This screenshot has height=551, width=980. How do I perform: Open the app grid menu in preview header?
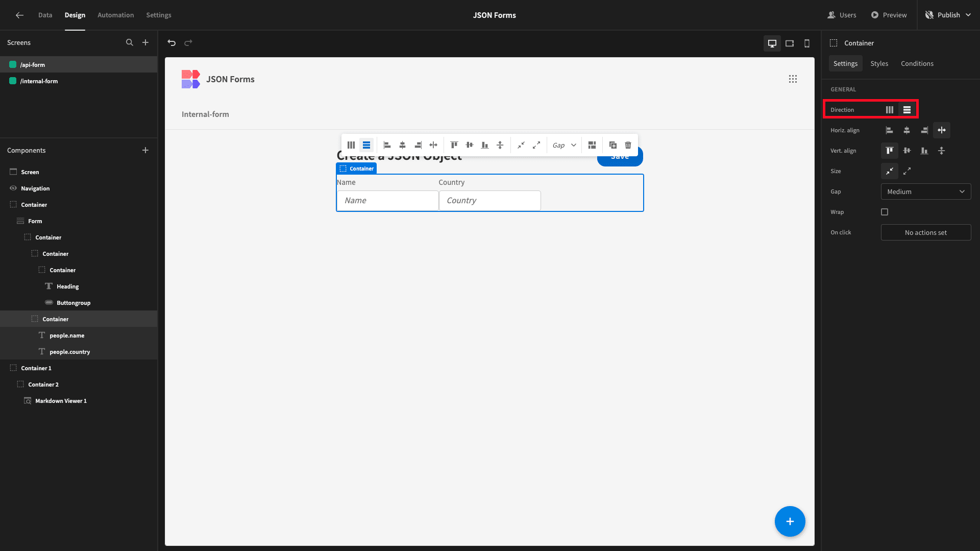[x=793, y=79]
